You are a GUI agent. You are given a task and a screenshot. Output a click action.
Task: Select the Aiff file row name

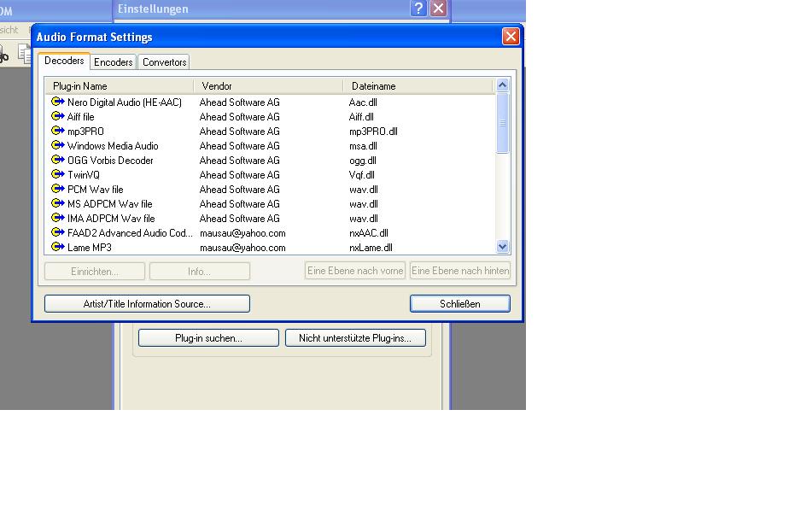tap(81, 116)
